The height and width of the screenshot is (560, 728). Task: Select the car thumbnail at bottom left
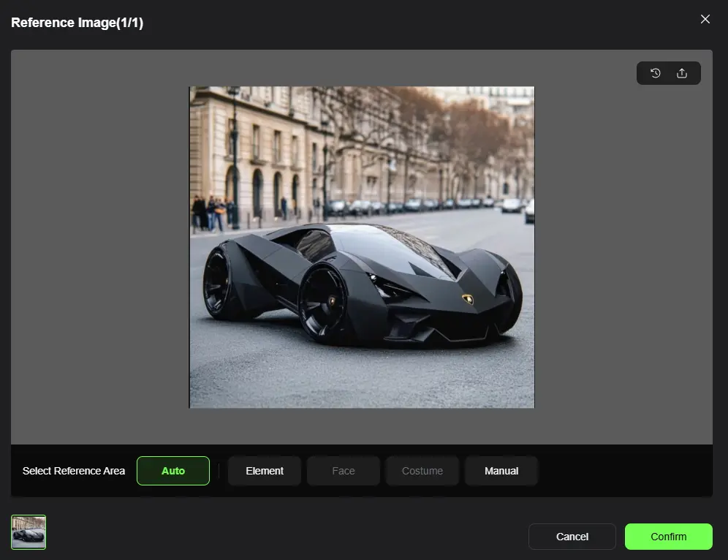[29, 532]
